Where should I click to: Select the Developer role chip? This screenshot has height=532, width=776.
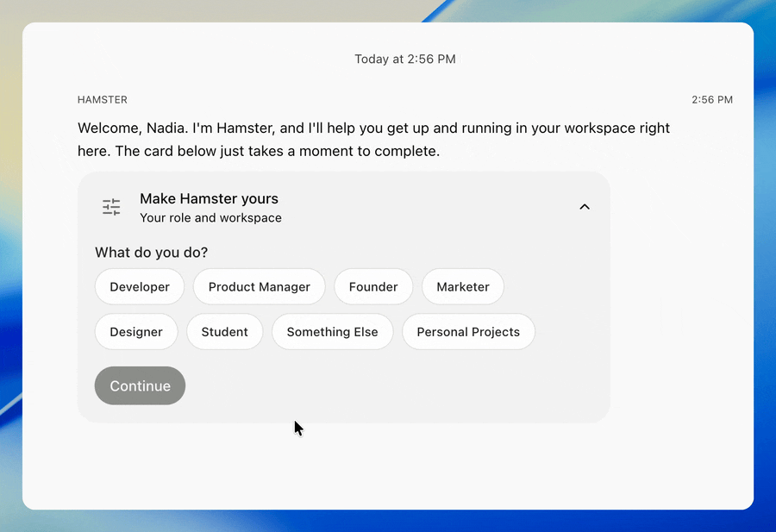pyautogui.click(x=140, y=286)
